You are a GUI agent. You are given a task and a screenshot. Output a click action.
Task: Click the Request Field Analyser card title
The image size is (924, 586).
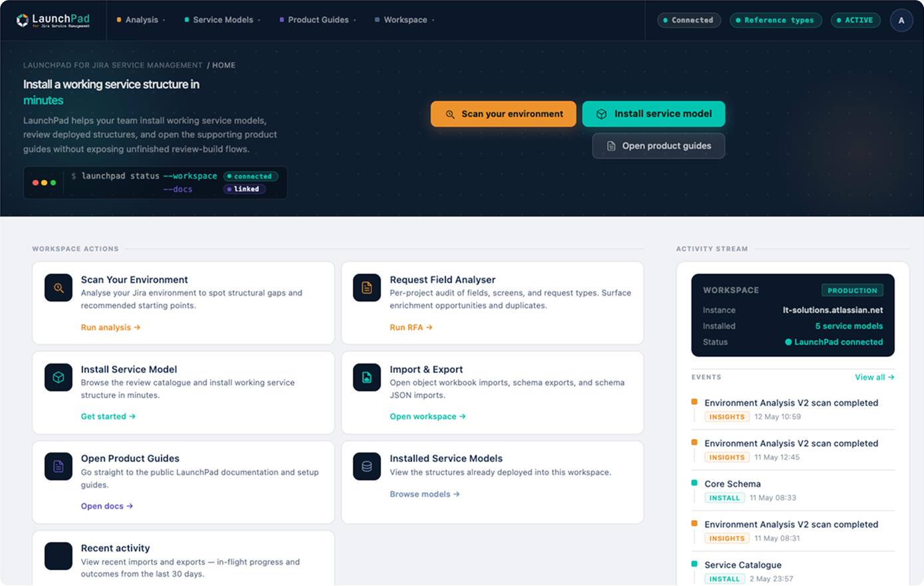[x=443, y=280]
